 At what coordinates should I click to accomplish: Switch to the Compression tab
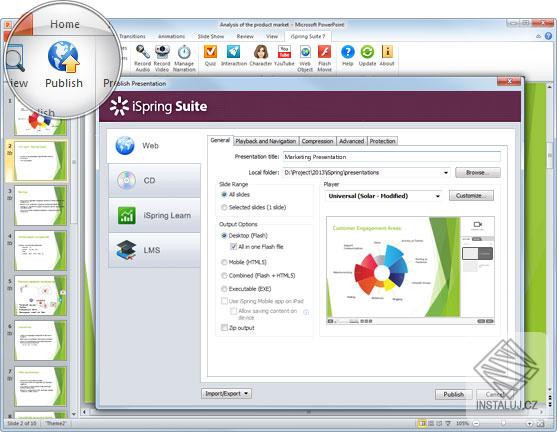(x=317, y=141)
